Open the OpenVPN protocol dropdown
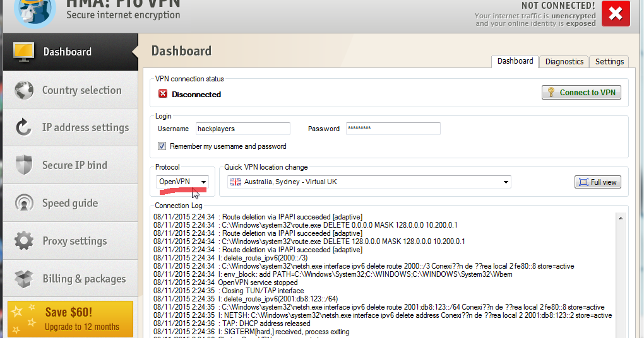This screenshot has width=644, height=338. point(182,182)
